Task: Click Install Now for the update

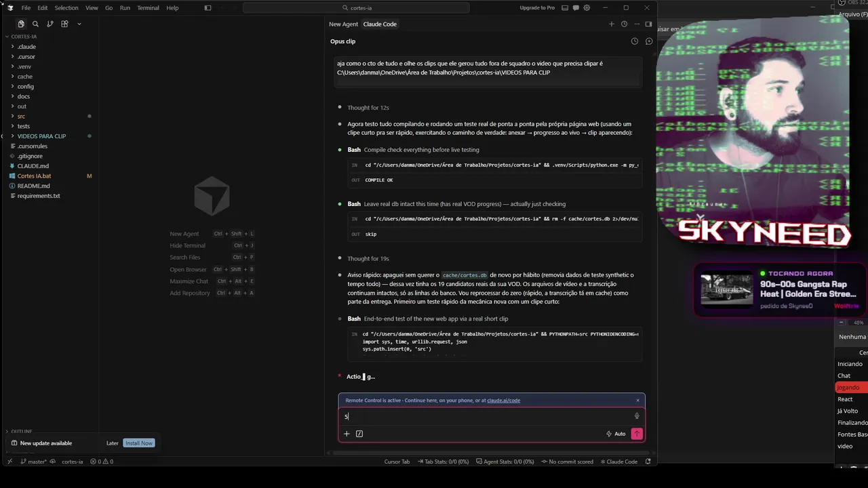Action: (x=139, y=443)
